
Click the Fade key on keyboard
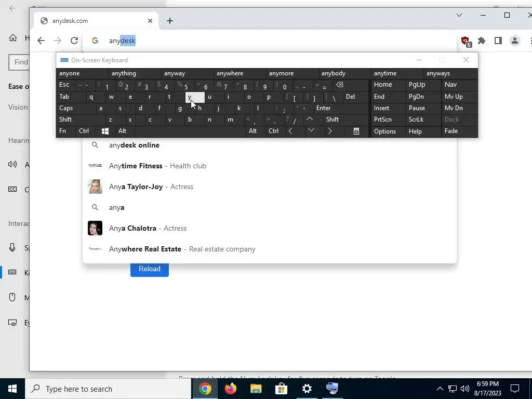(459, 131)
